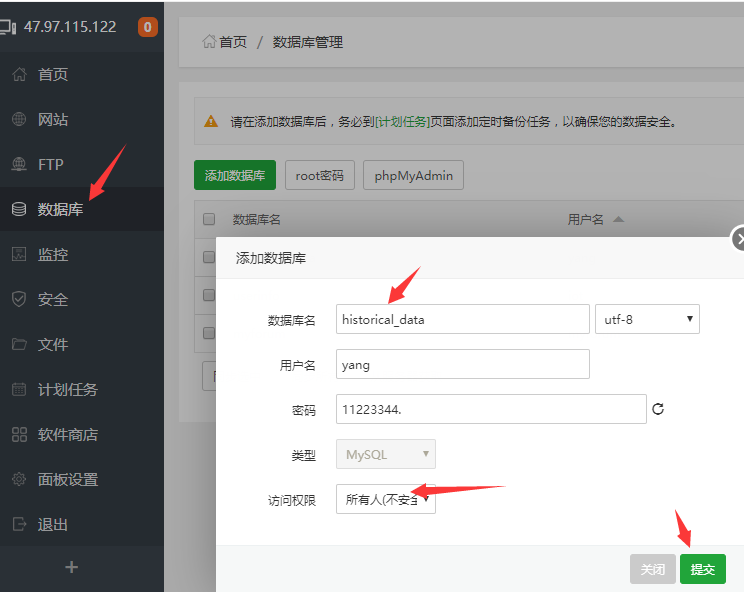This screenshot has height=592, width=744.
Task: Click the orange notification badge showing 0
Action: pos(148,27)
